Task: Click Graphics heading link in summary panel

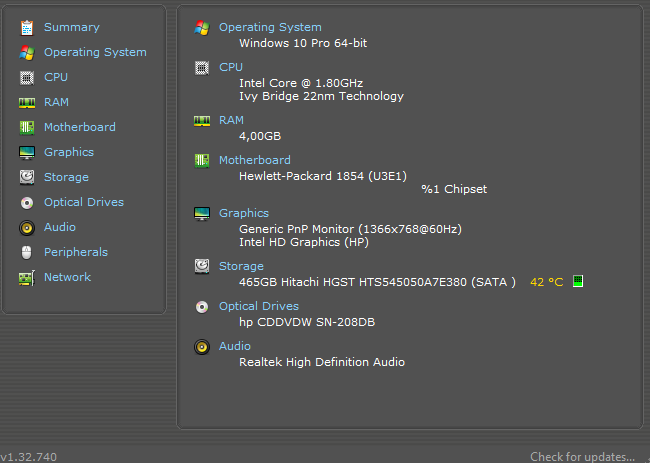Action: click(x=244, y=213)
